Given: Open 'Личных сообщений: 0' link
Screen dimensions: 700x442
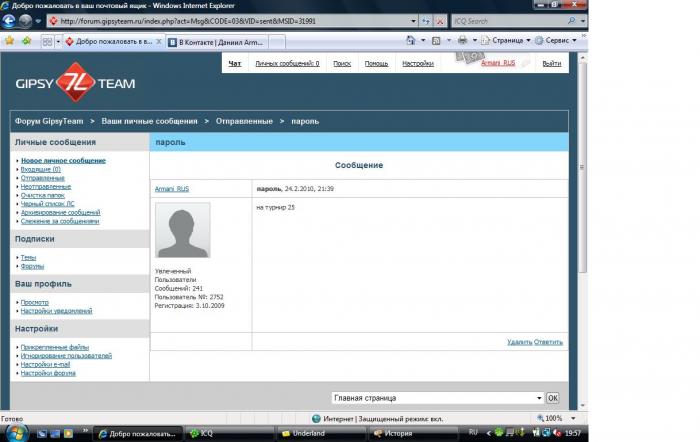Looking at the screenshot, I should click(x=287, y=63).
